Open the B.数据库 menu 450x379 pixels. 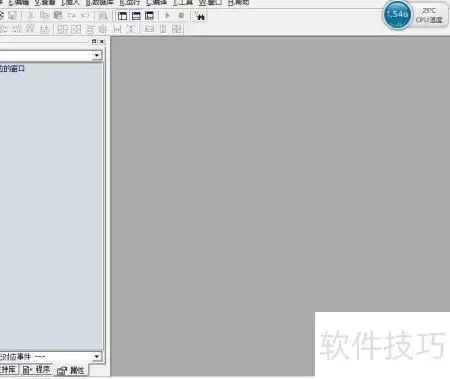point(99,3)
